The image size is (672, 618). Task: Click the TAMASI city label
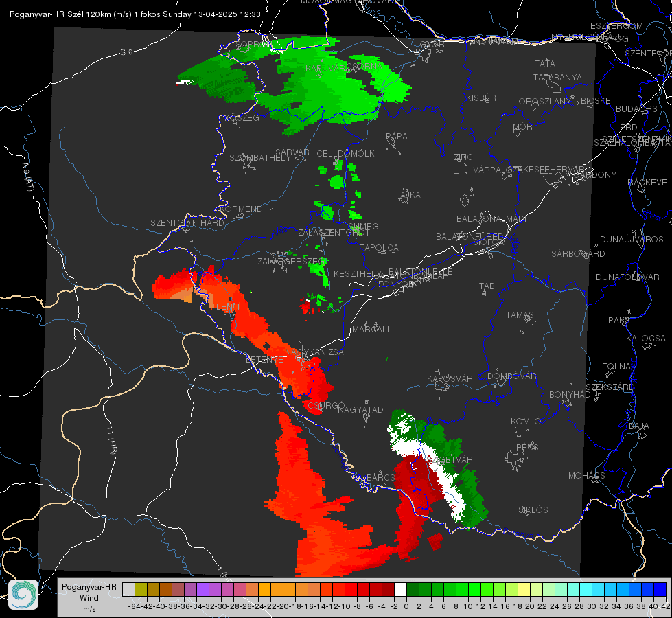(521, 314)
